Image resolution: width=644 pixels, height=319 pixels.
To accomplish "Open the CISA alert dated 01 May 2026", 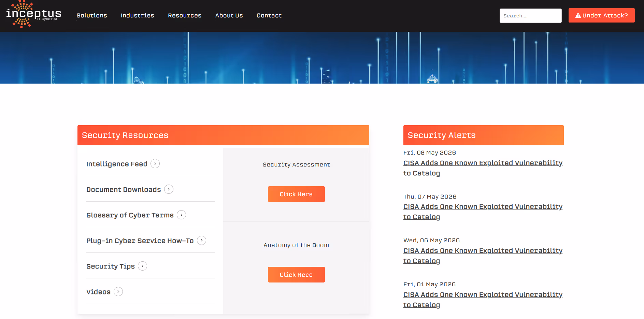I will coord(483,300).
